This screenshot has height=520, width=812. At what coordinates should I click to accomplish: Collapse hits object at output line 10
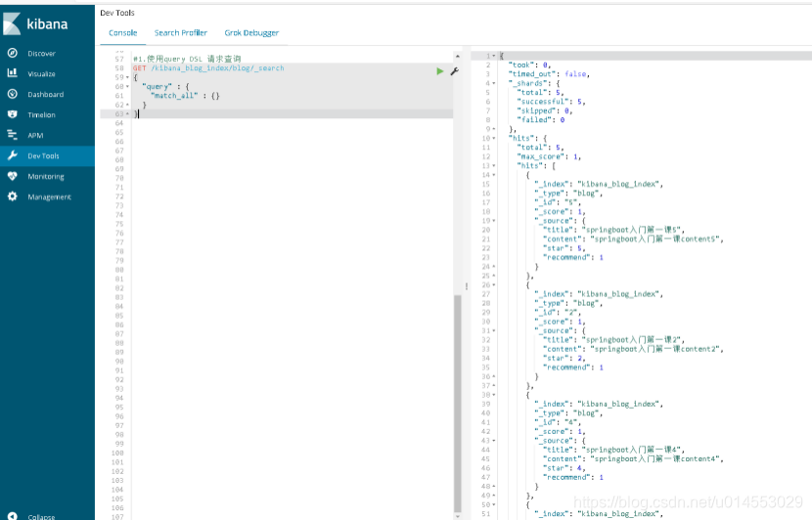pyautogui.click(x=494, y=138)
